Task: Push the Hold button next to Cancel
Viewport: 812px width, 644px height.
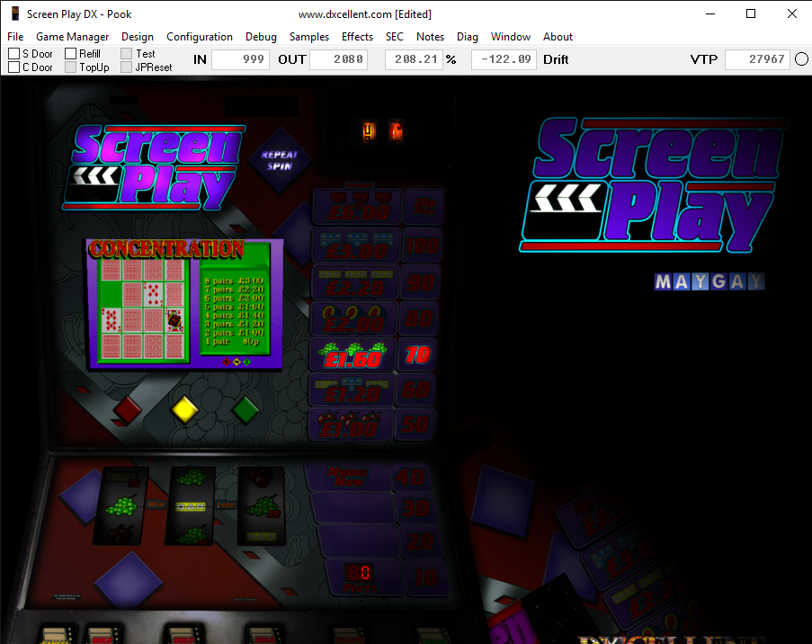Action: [102, 635]
